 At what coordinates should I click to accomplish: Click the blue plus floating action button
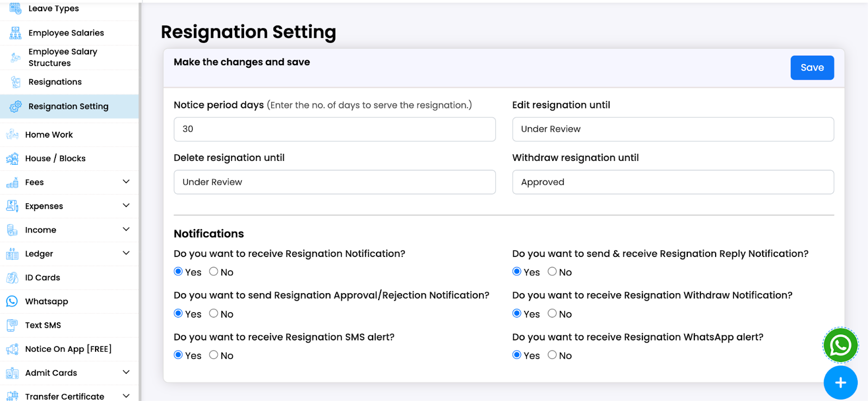[840, 383]
